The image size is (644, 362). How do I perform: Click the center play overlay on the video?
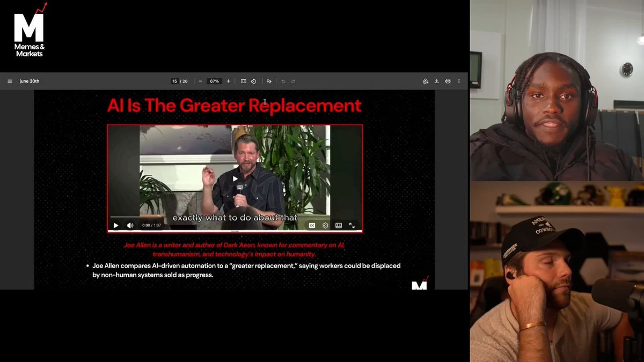235,179
